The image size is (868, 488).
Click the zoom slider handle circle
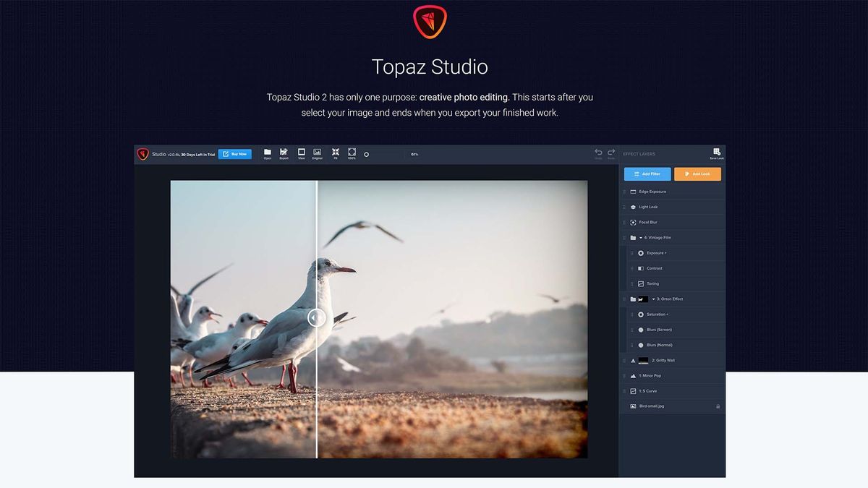click(x=366, y=154)
